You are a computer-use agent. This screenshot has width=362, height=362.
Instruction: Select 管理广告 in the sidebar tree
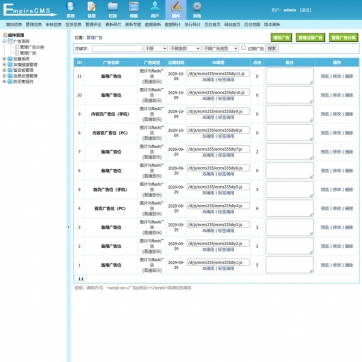point(28,53)
